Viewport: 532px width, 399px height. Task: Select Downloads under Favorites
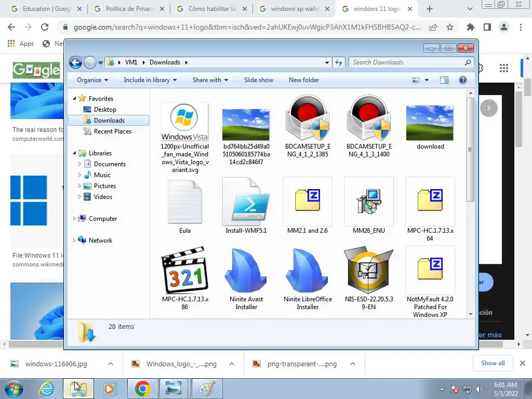(109, 121)
